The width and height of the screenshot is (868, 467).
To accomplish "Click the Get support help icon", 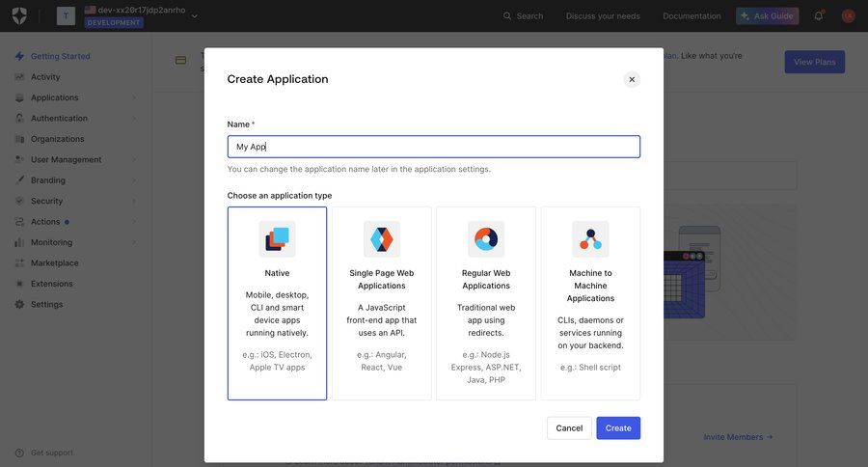I will pos(19,453).
